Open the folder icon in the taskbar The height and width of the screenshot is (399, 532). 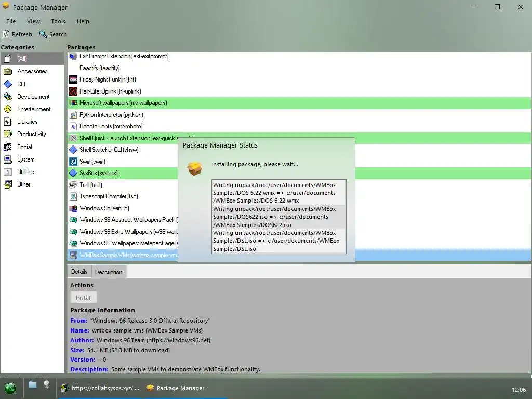[33, 385]
